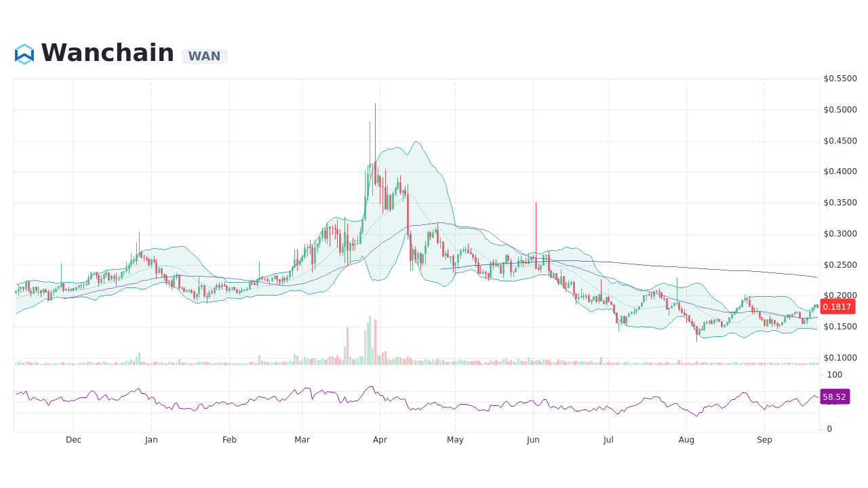Click the $0.5500 price axis label

coord(840,79)
